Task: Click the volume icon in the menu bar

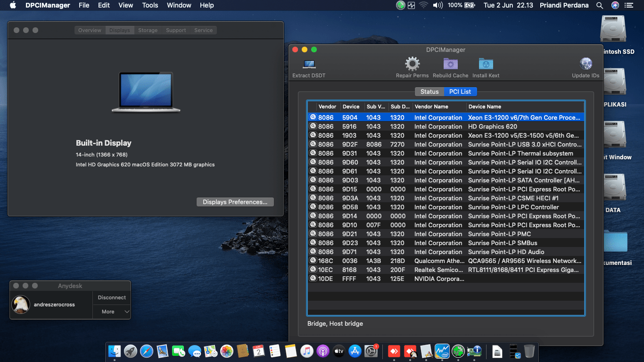Action: tap(438, 5)
